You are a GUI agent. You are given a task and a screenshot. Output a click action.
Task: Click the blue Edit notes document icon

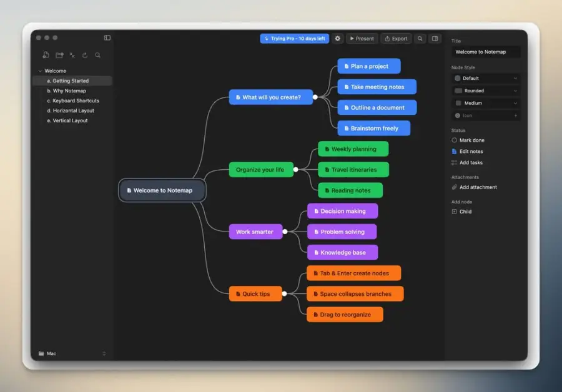pyautogui.click(x=454, y=152)
